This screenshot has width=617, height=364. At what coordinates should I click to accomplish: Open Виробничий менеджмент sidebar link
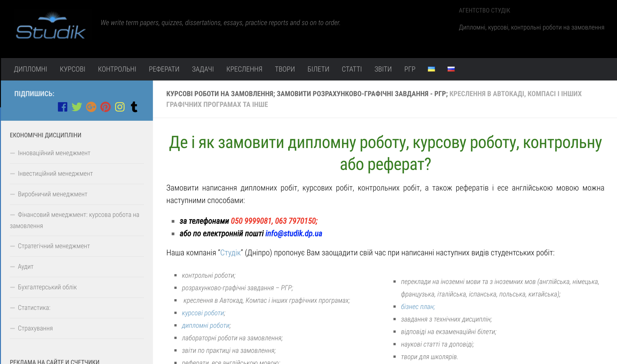[53, 194]
